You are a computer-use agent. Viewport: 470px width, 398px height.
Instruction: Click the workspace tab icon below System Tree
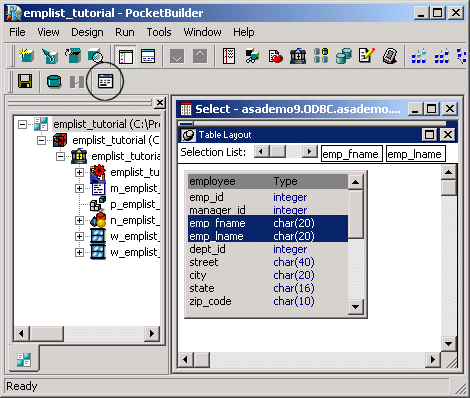click(x=24, y=360)
